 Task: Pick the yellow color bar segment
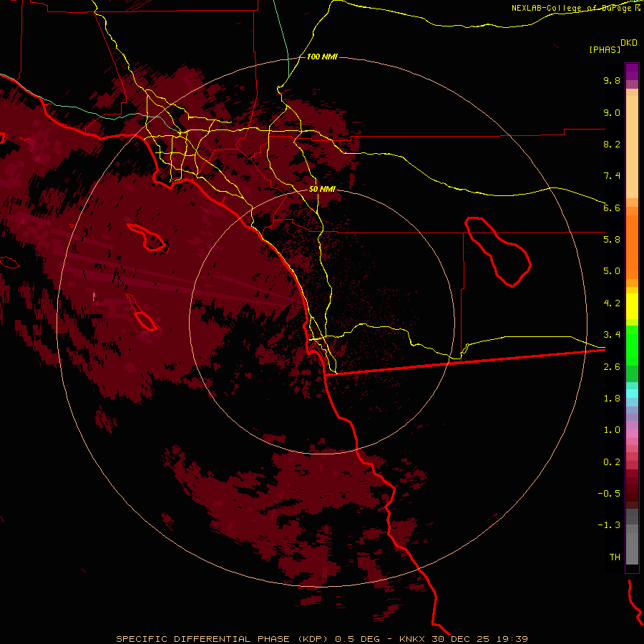[632, 306]
